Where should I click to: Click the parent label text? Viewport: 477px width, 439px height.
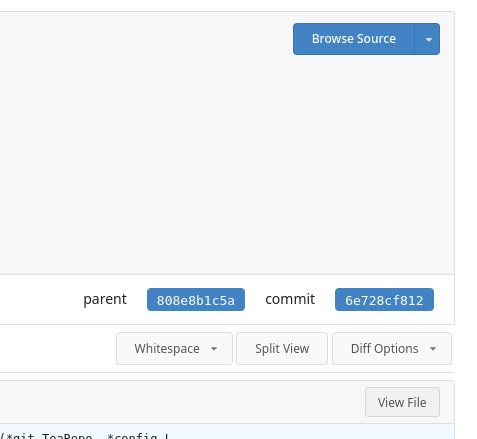[105, 299]
